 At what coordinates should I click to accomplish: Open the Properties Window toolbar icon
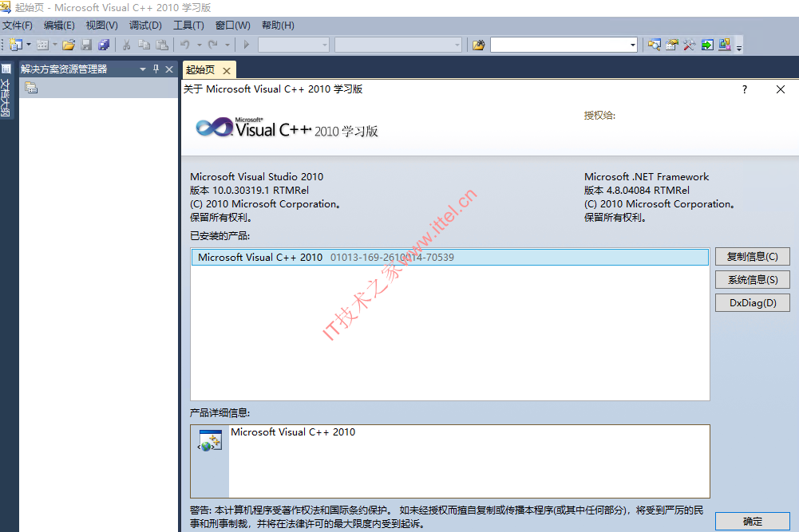coord(671,45)
